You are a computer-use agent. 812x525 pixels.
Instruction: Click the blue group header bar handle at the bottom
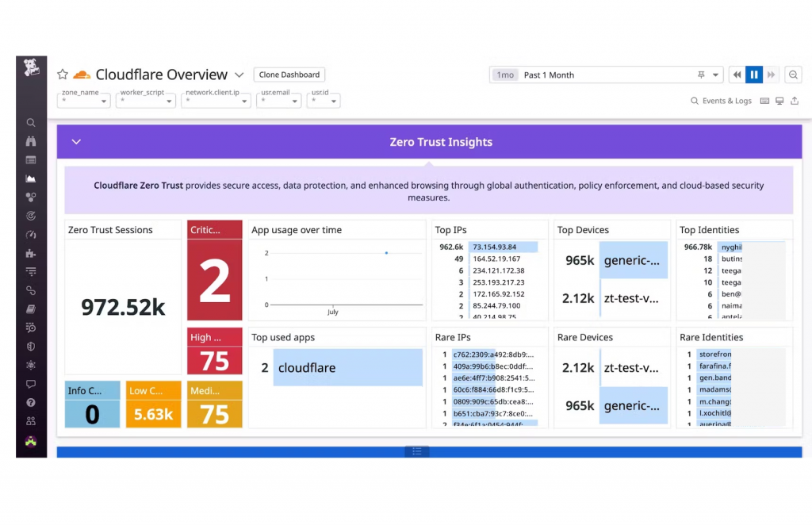pyautogui.click(x=417, y=451)
